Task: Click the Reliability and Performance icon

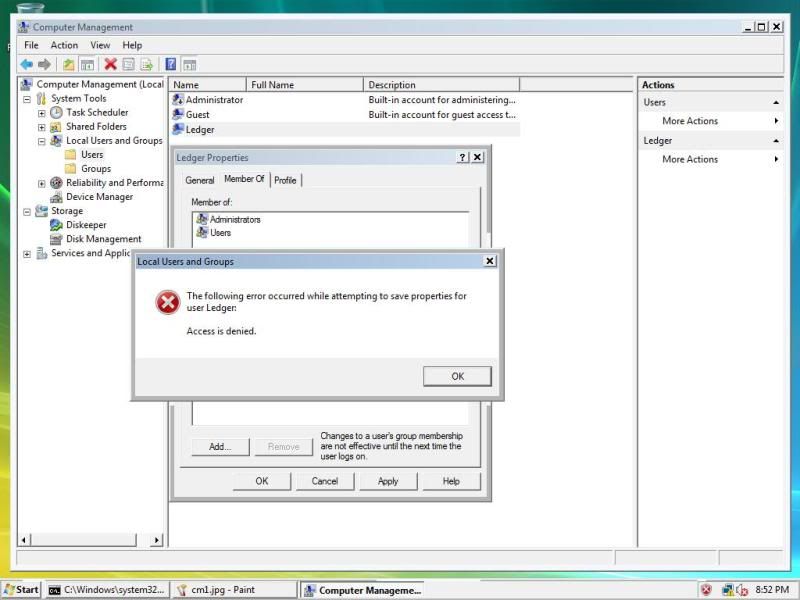Action: pos(57,183)
